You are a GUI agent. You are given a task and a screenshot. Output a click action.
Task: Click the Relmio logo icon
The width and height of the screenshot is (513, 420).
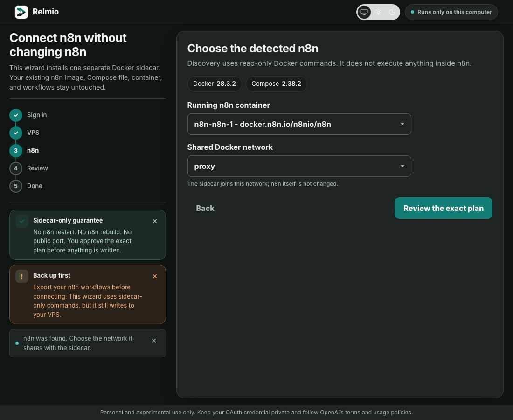click(x=21, y=12)
